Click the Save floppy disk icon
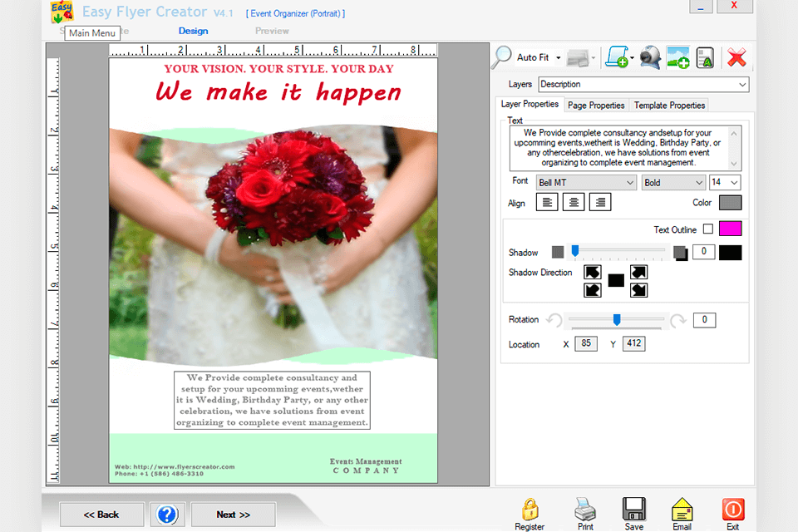 634,509
